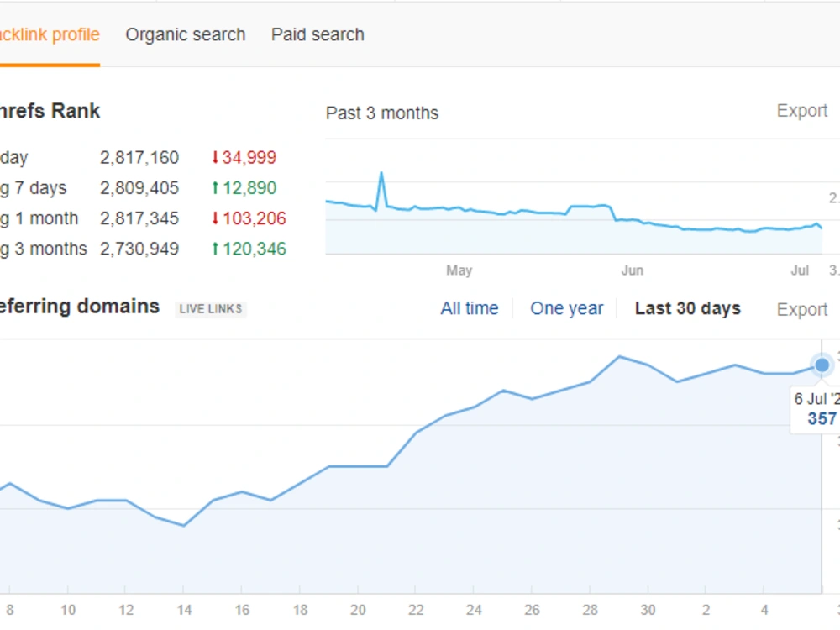The image size is (840, 630).
Task: Click the rank value 2,817,345
Action: tap(139, 218)
